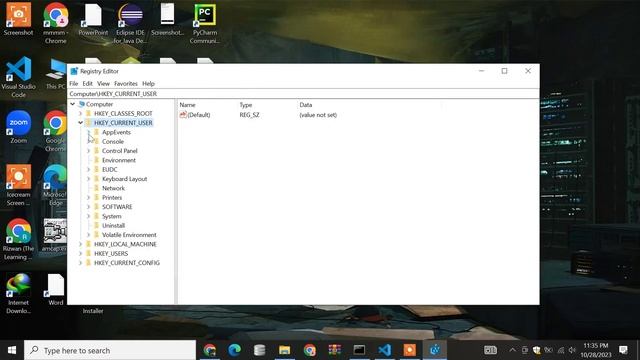Open the File menu in Registry Editor
Screen dimensions: 640x360
click(73, 83)
